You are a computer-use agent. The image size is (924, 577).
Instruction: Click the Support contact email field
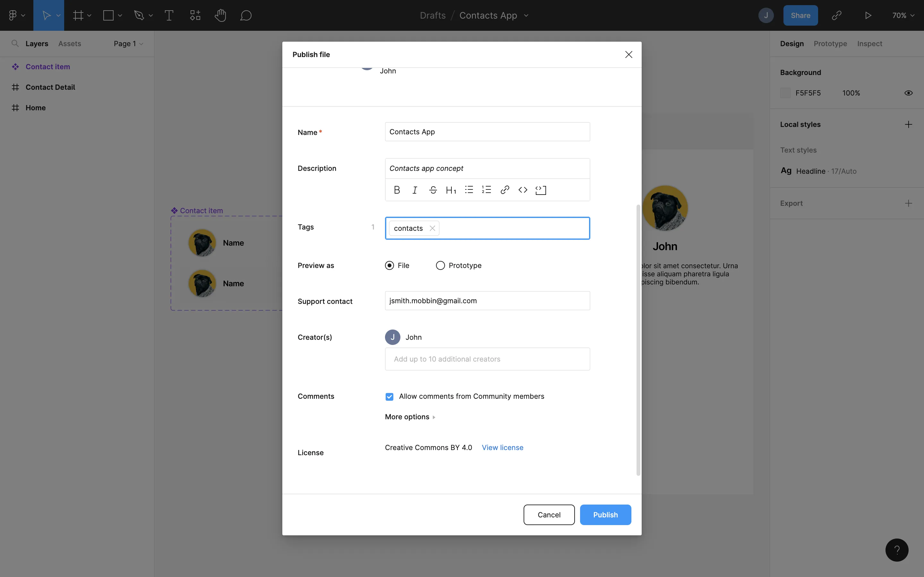tap(487, 301)
